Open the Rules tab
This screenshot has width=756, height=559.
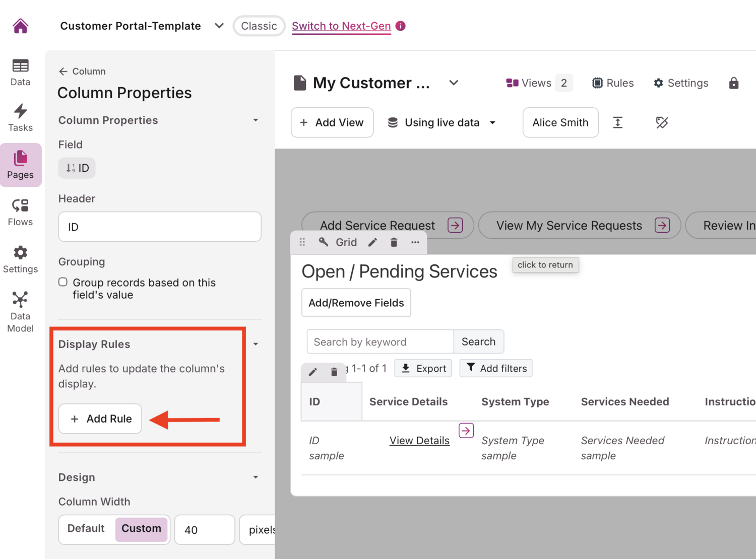click(x=613, y=83)
